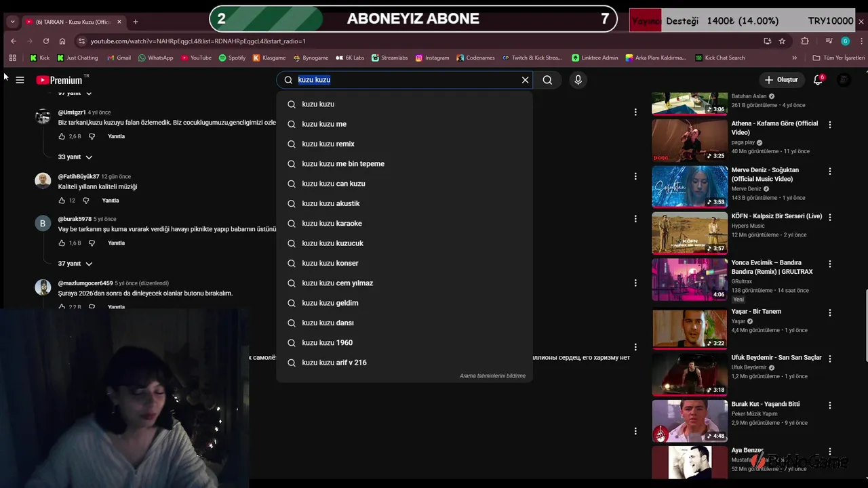Open the Kick bookmark
This screenshot has width=868, height=488.
click(x=40, y=58)
